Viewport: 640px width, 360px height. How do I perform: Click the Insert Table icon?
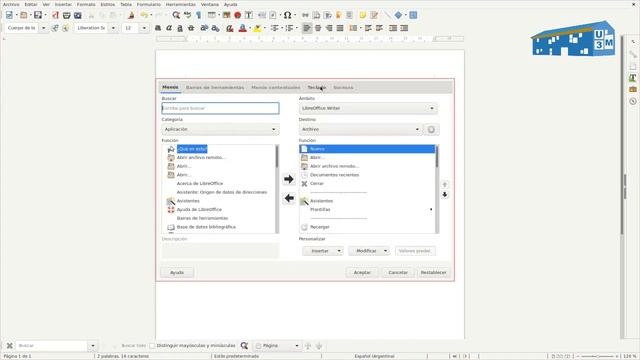pos(211,15)
